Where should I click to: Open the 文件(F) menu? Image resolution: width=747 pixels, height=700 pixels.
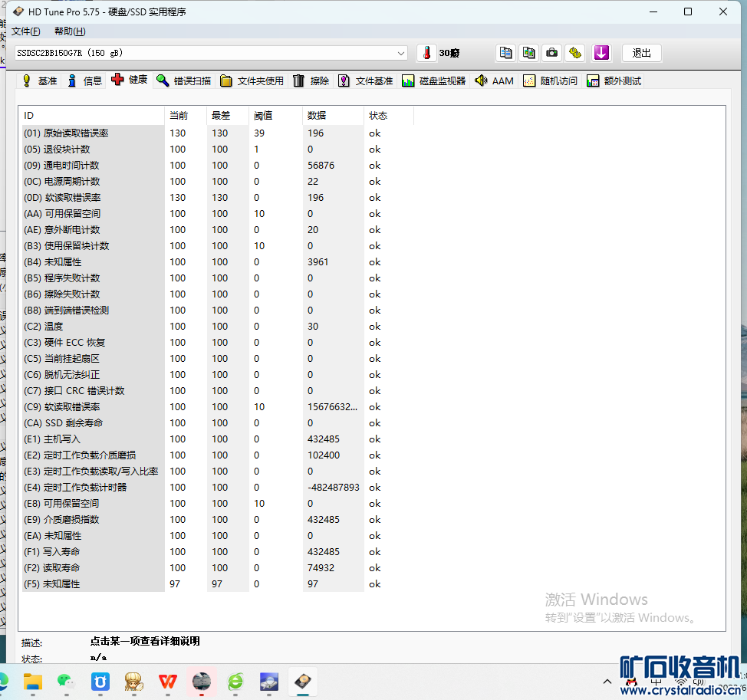pyautogui.click(x=26, y=31)
